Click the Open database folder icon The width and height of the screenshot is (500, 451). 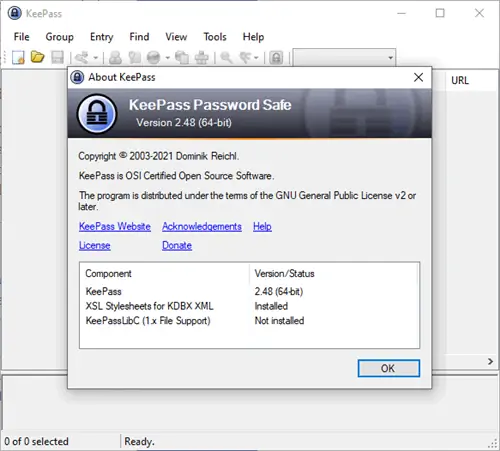point(37,57)
